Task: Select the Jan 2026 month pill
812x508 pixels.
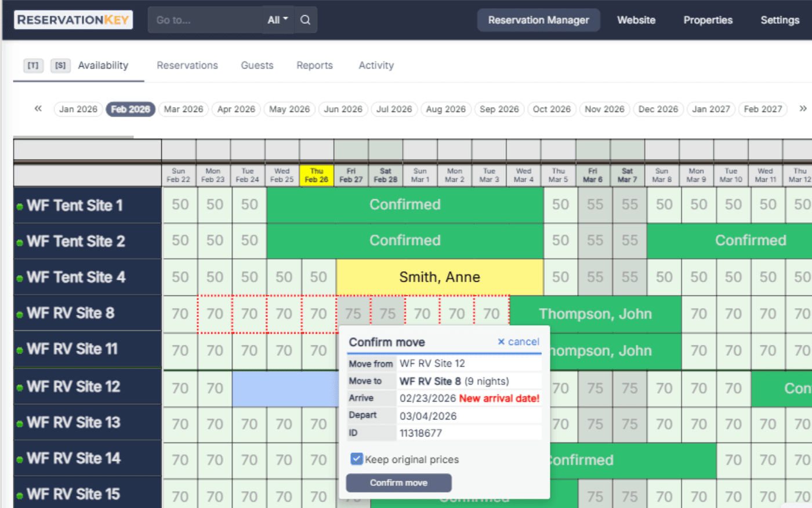Action: [78, 109]
